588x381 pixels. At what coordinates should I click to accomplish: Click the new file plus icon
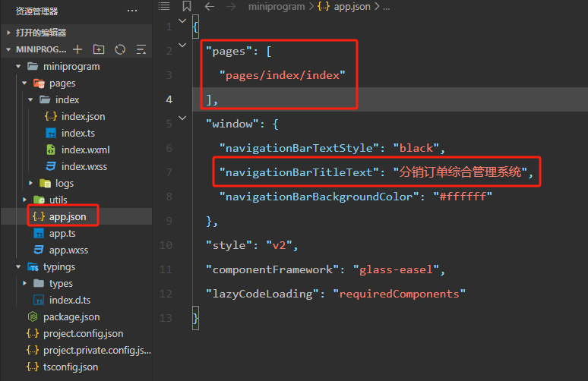(77, 49)
